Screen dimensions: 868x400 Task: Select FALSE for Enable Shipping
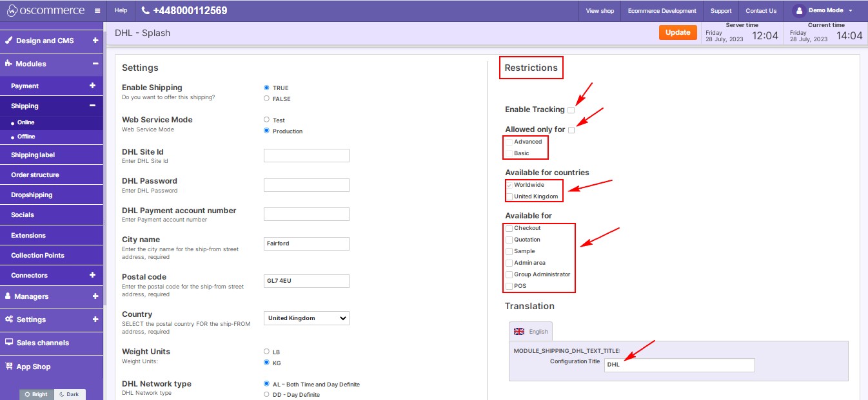(x=267, y=99)
